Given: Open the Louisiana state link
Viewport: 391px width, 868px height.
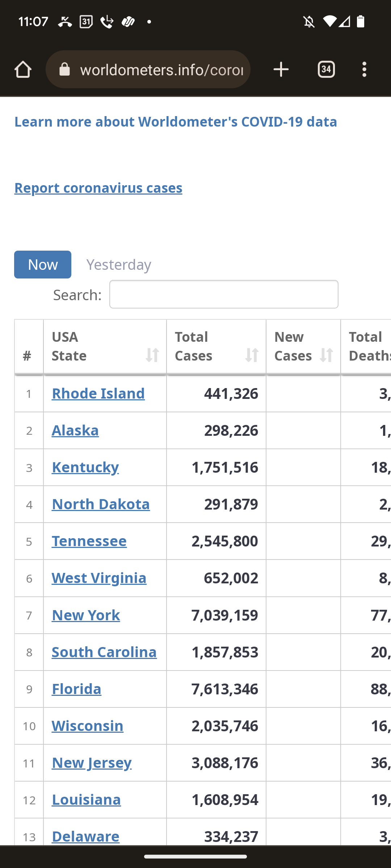Looking at the screenshot, I should [86, 800].
